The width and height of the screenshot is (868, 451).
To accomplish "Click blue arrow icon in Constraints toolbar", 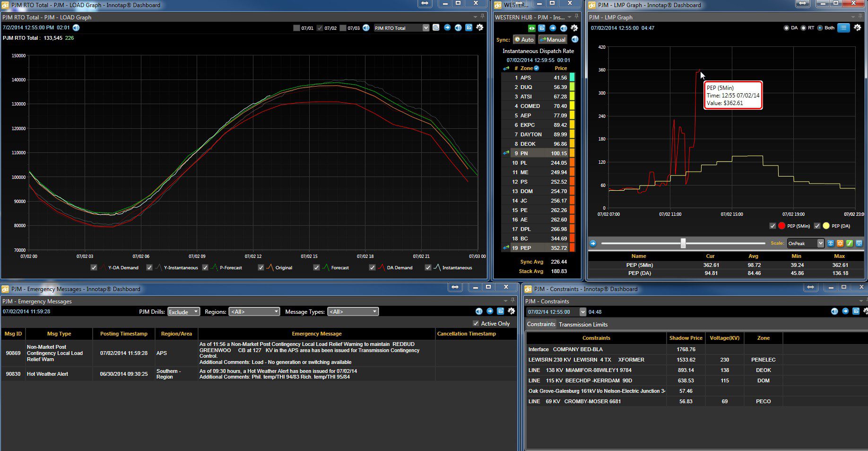I will tap(845, 311).
